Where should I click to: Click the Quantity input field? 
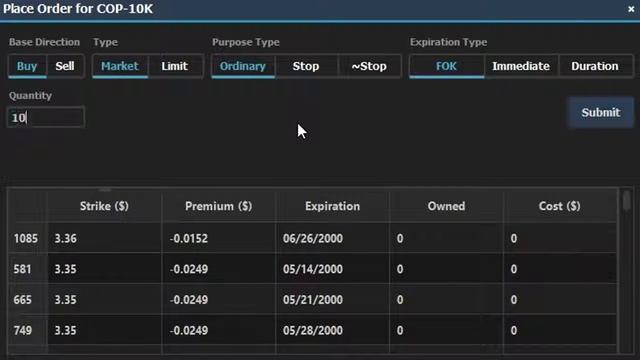point(46,118)
